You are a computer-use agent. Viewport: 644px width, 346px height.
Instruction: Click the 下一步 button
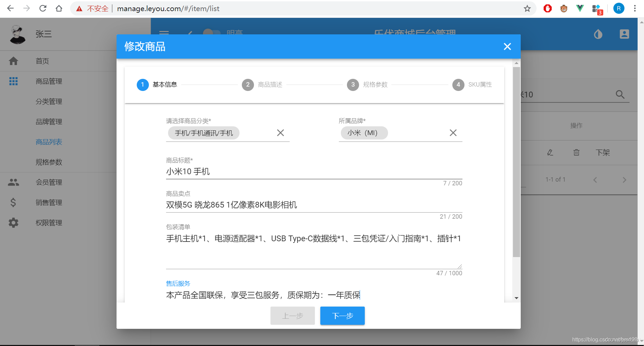coord(343,316)
